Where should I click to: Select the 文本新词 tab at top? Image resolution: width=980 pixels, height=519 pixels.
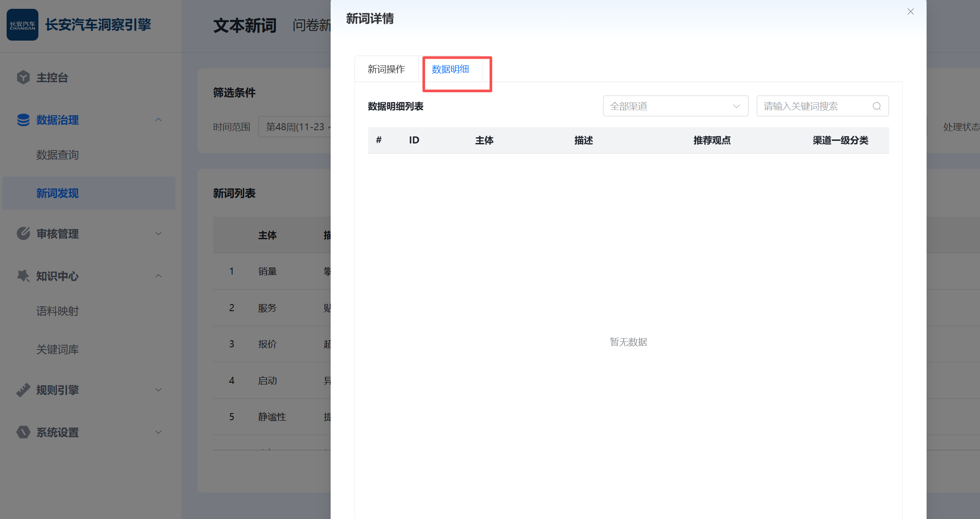(x=245, y=25)
